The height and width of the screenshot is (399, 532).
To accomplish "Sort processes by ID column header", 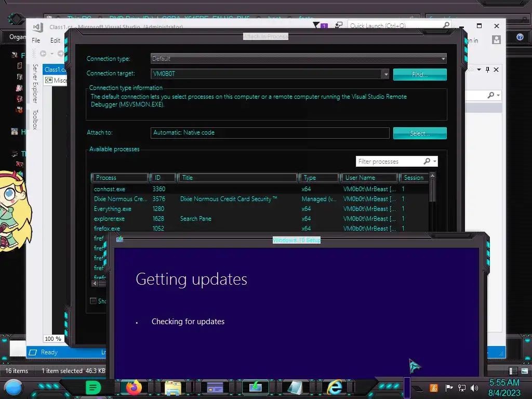I will pyautogui.click(x=163, y=178).
